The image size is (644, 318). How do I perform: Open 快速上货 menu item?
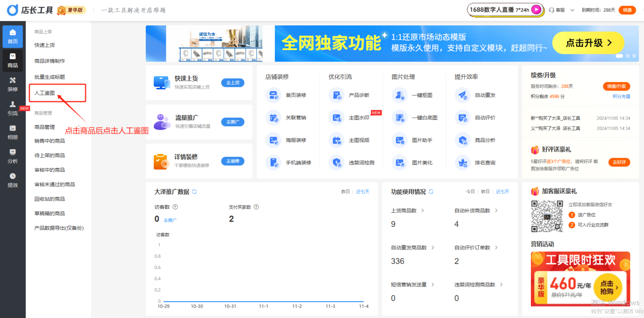(x=45, y=45)
